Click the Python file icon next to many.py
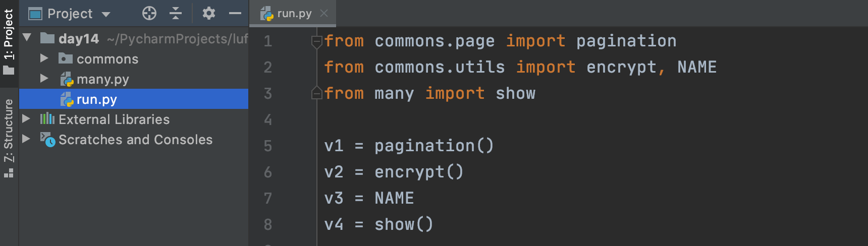 click(67, 79)
